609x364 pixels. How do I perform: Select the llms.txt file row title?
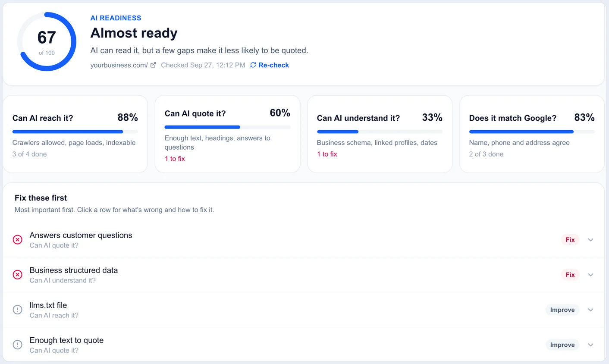coord(48,305)
